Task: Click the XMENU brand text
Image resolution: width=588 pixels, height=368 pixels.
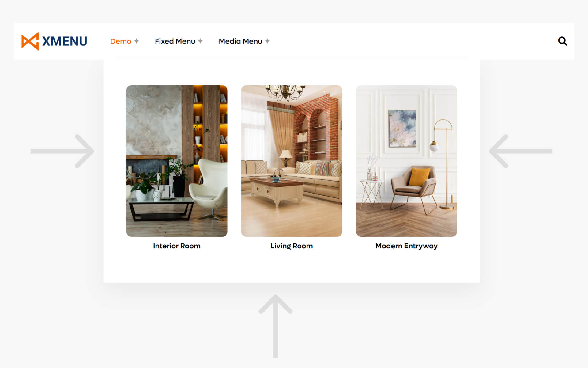Action: point(65,41)
